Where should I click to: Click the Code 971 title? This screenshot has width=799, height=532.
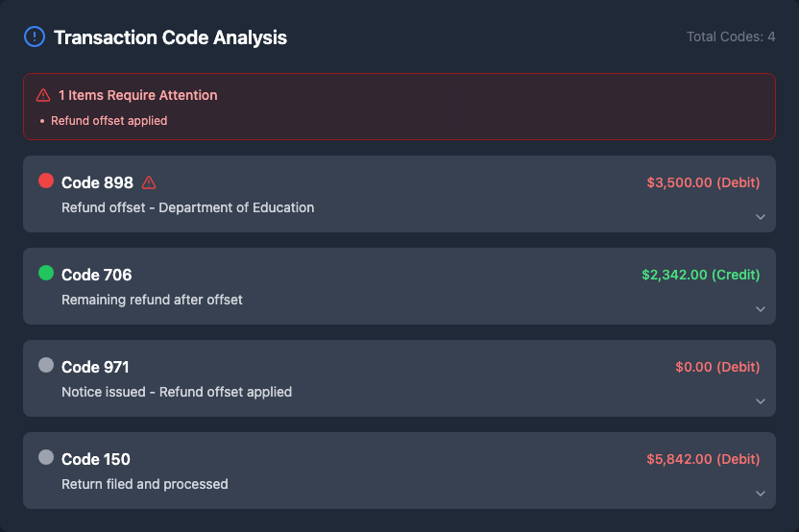95,367
